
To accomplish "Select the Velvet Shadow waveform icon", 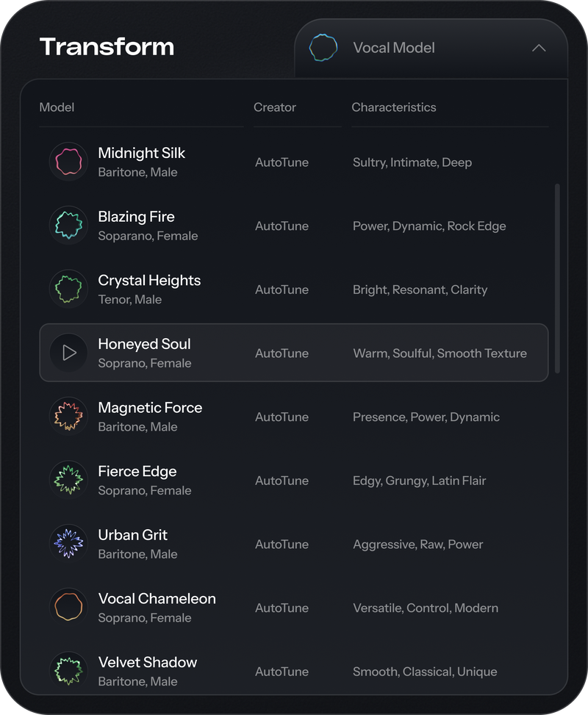I will pos(68,669).
